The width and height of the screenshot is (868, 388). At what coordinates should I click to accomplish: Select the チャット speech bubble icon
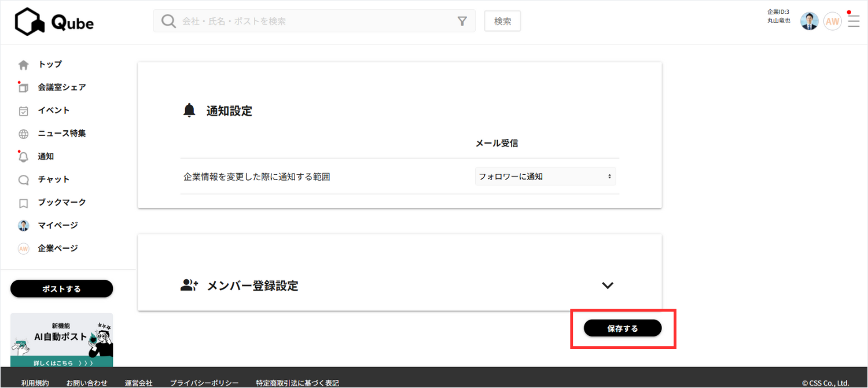pyautogui.click(x=23, y=179)
